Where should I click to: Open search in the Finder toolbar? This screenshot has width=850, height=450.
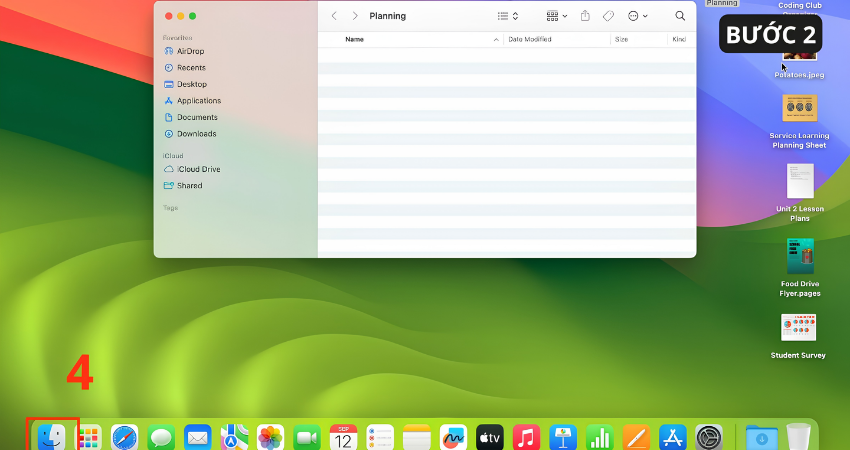click(680, 16)
